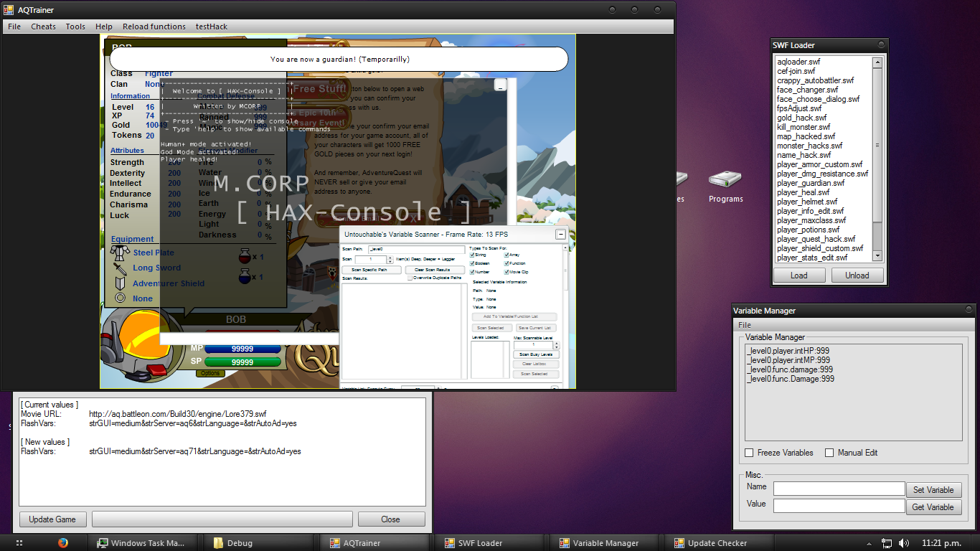Toggle Movie Clip type checkbox
The height and width of the screenshot is (551, 980).
(x=507, y=272)
